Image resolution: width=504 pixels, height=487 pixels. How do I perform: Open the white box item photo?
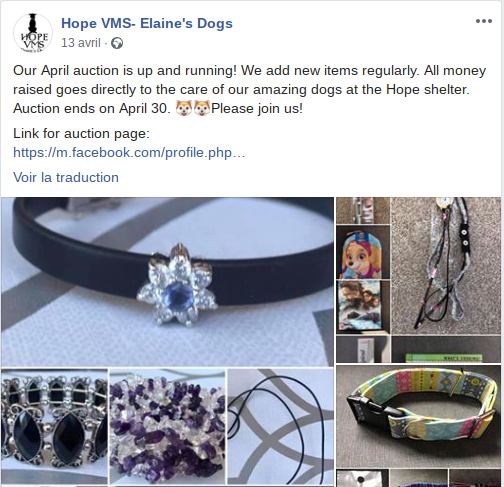pos(363,349)
